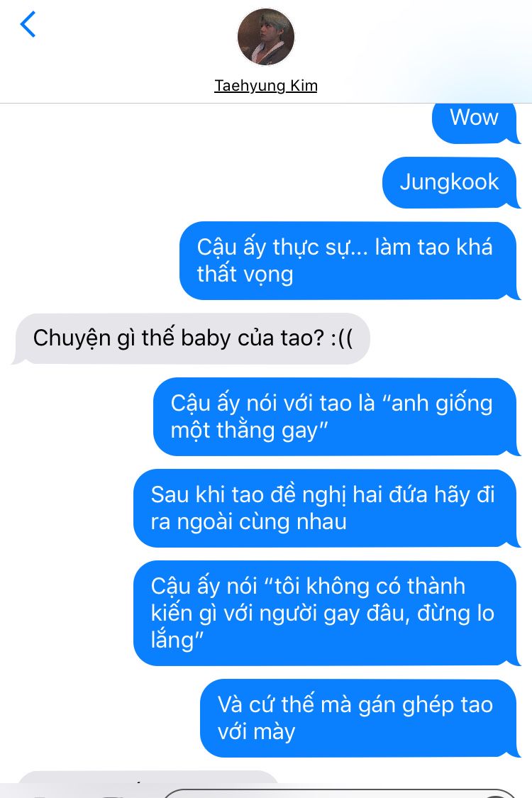Tap the Taehyung Kim contact name
The width and height of the screenshot is (532, 798).
pos(266,86)
